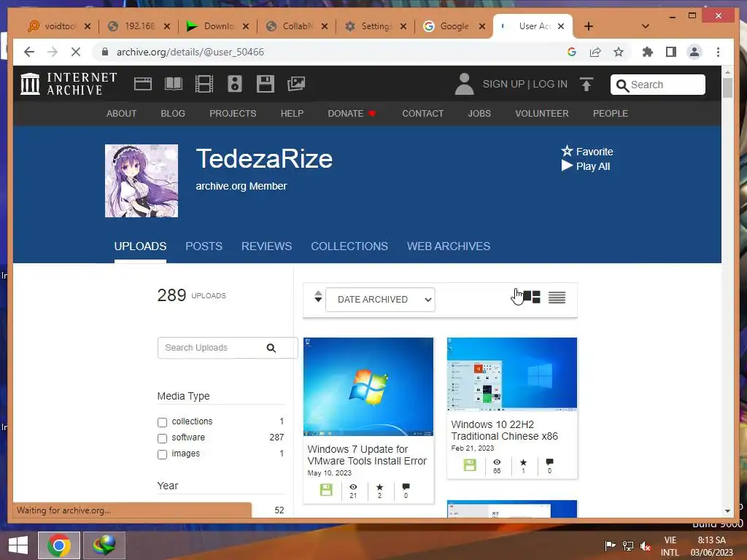Open a new browser tab

[589, 26]
